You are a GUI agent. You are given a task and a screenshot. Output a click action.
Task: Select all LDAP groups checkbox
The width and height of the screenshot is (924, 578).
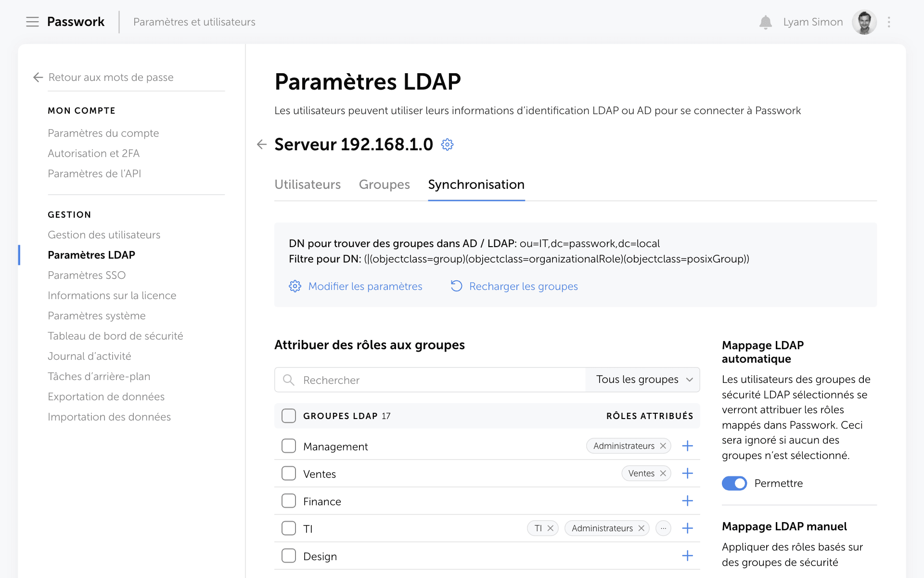289,416
